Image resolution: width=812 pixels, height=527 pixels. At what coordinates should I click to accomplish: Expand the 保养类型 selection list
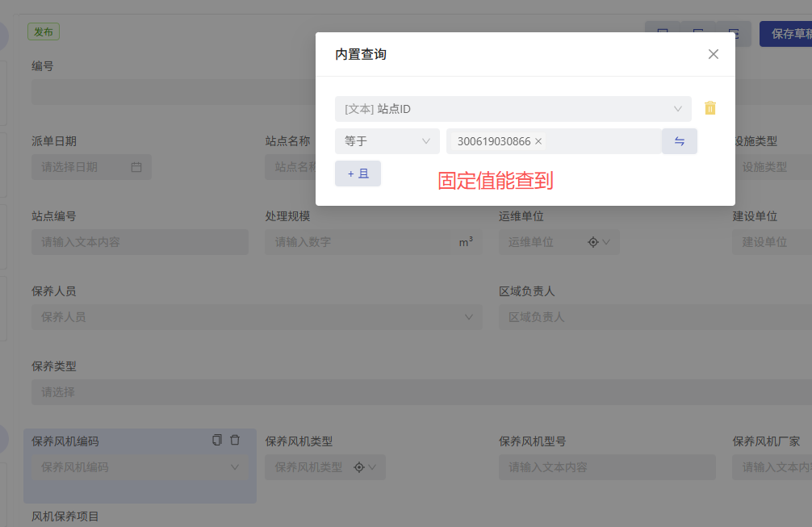click(404, 392)
